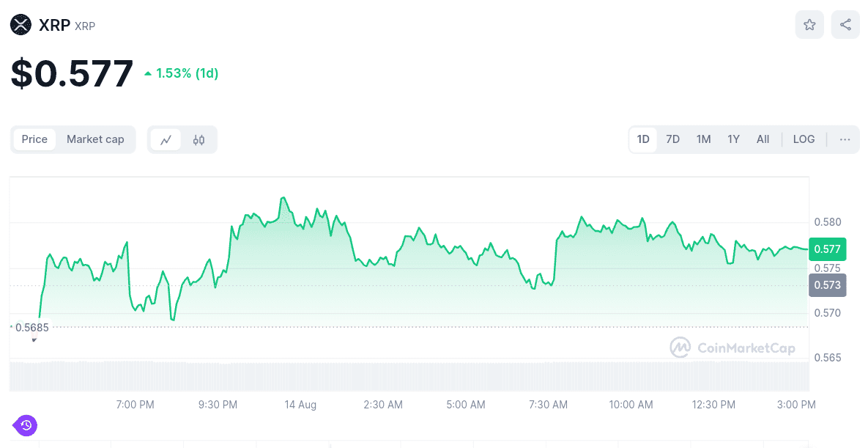Click the green 0.577 price label

coord(827,249)
